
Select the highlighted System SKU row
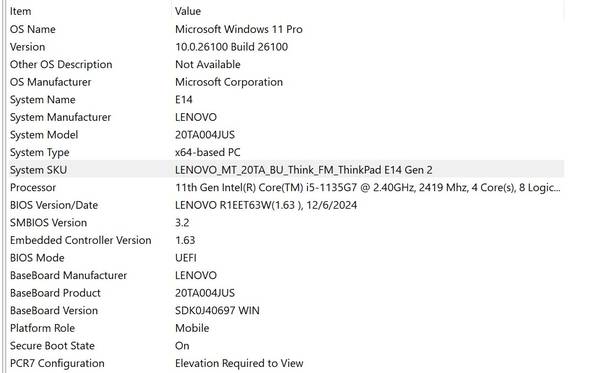pos(285,170)
